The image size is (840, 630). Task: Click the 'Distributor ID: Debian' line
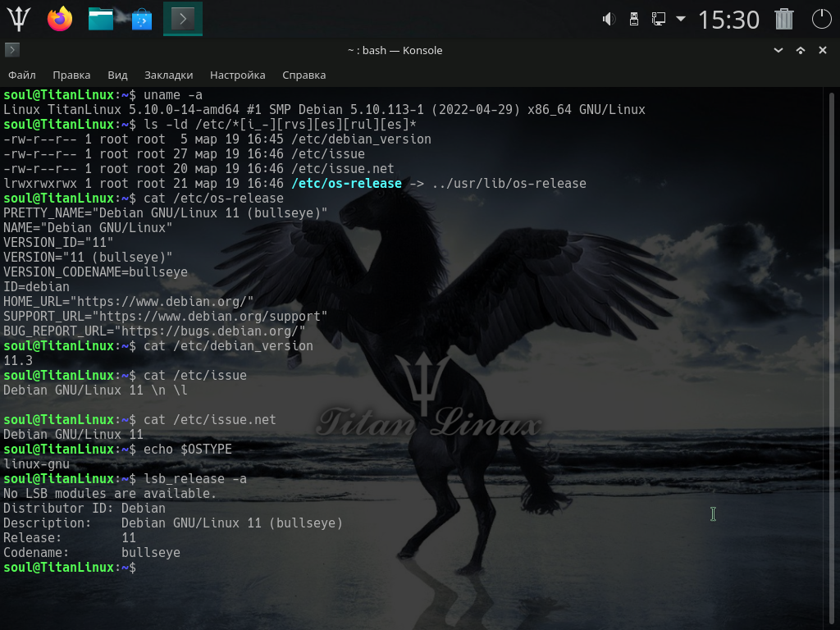pyautogui.click(x=84, y=509)
